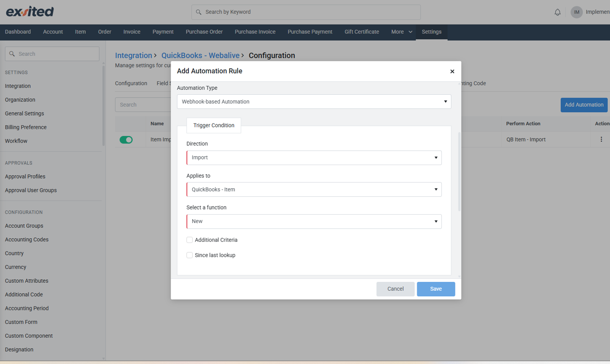Open the Order menu
610x364 pixels.
pos(105,32)
